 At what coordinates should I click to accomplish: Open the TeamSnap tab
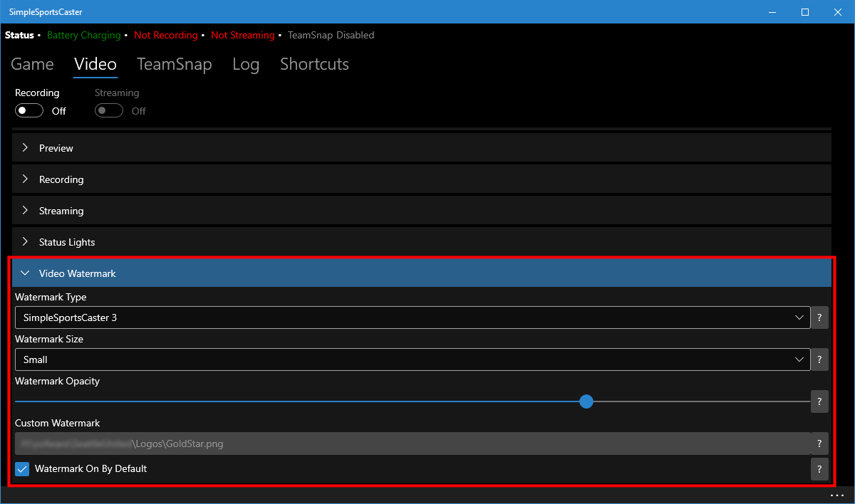click(x=174, y=64)
